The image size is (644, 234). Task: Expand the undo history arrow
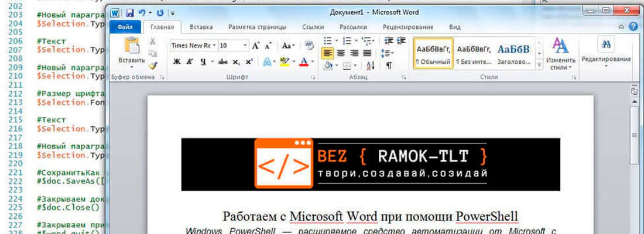click(x=150, y=13)
